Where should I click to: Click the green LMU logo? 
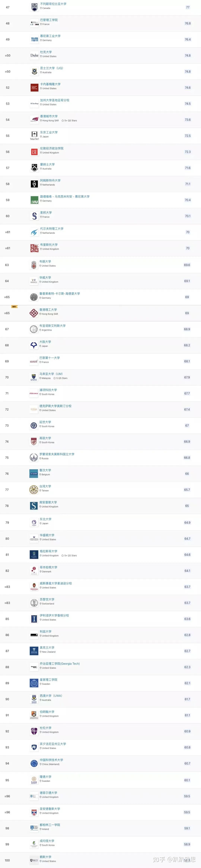[x=34, y=200]
